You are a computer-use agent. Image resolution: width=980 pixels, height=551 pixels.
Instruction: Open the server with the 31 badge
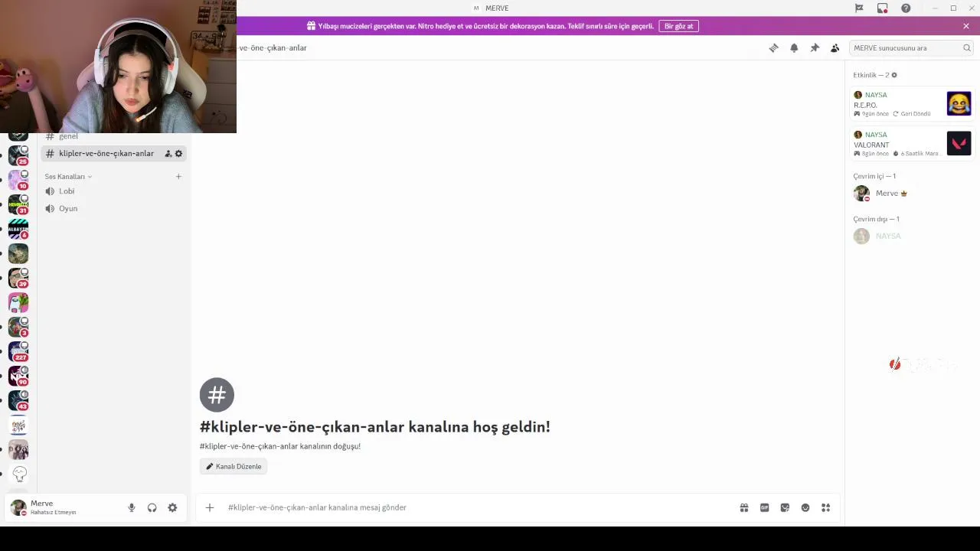point(18,205)
